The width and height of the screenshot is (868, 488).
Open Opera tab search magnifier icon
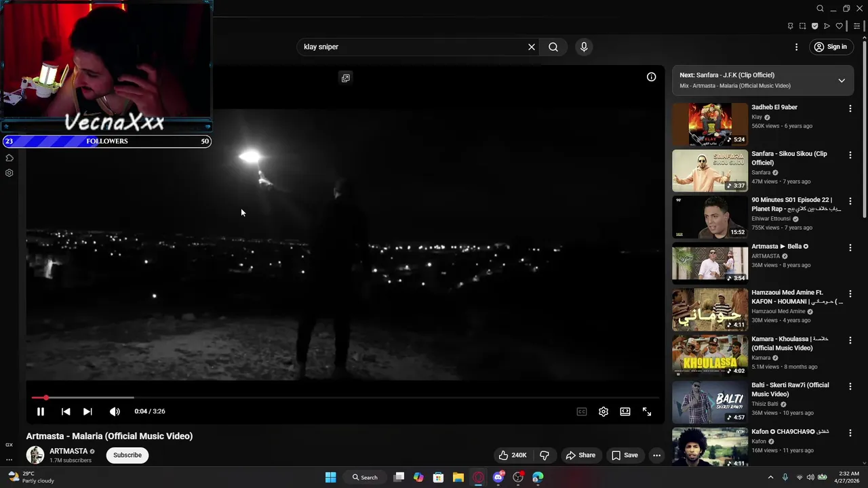[x=820, y=9]
